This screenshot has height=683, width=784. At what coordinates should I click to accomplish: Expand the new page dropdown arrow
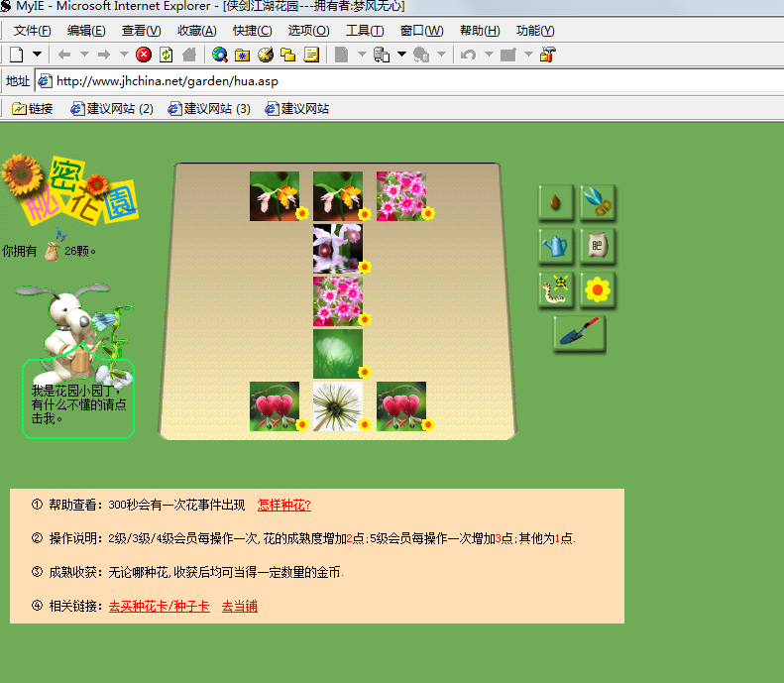pos(37,54)
